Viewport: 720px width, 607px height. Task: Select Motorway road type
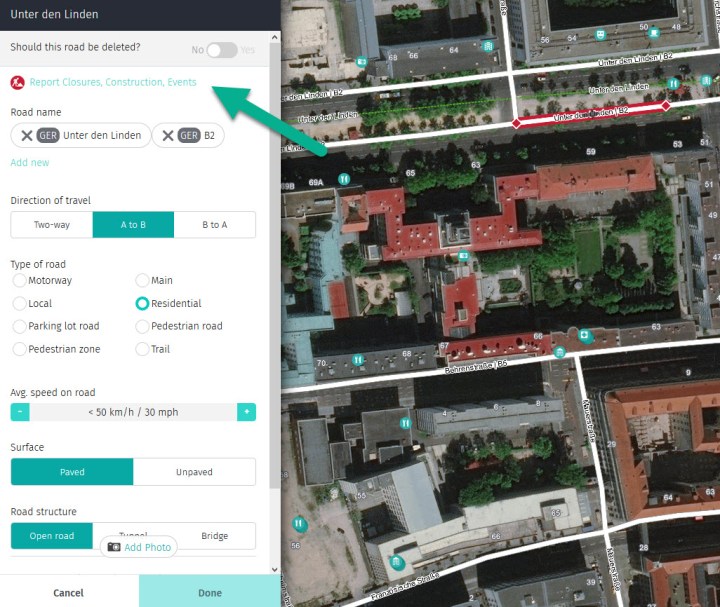click(x=19, y=281)
